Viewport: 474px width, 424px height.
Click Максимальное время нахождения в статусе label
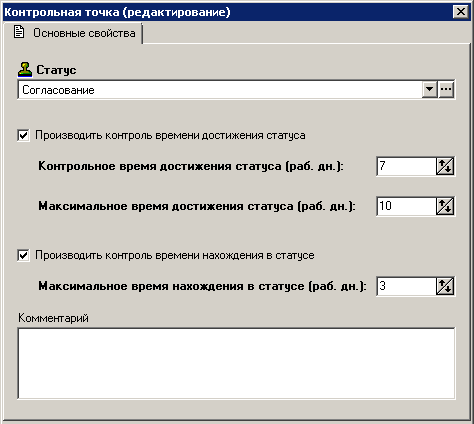202,286
